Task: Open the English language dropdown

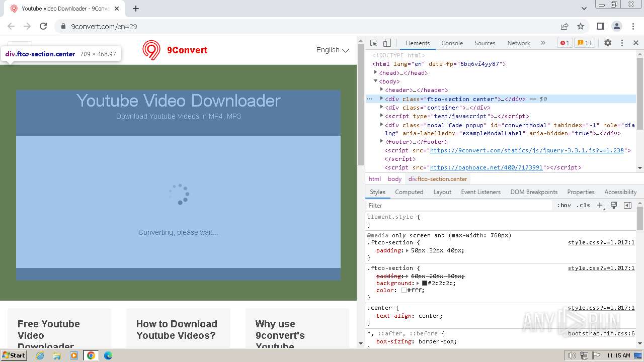Action: coord(333,50)
